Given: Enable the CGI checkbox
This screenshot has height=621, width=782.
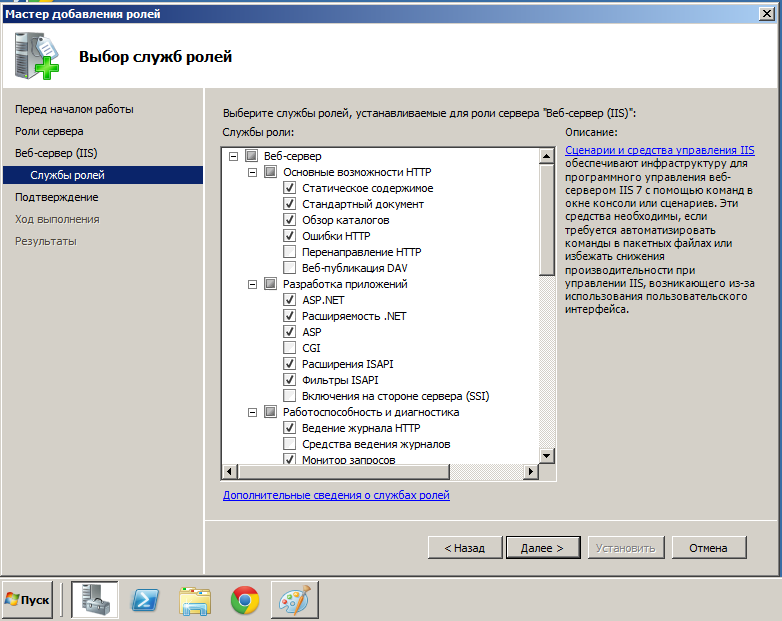Looking at the screenshot, I should tap(290, 348).
